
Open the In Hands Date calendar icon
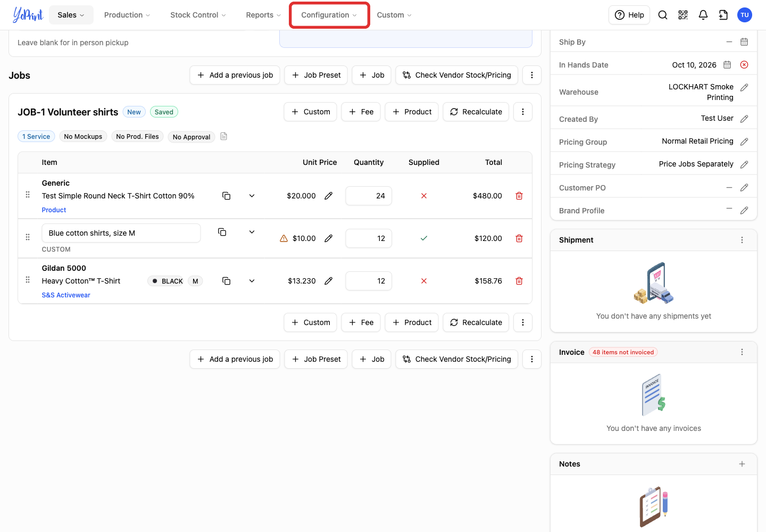727,65
